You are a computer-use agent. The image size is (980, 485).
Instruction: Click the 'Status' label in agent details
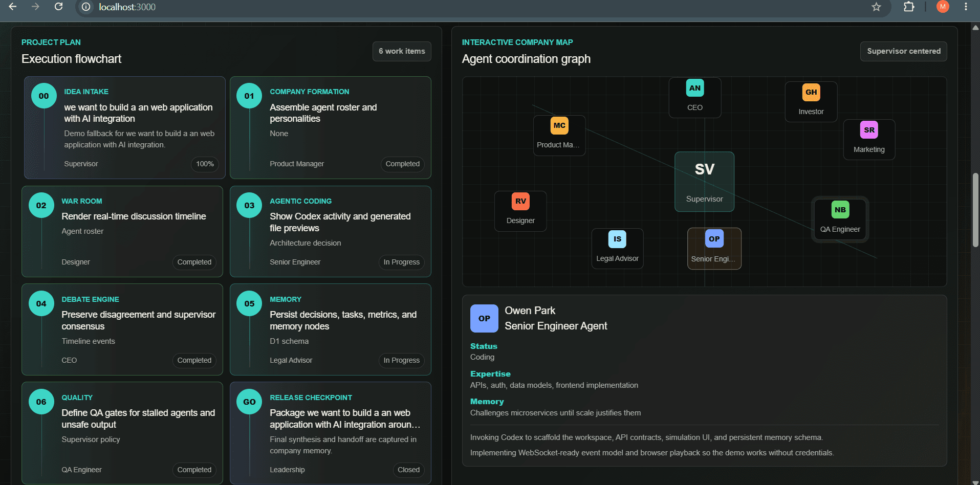(x=484, y=346)
